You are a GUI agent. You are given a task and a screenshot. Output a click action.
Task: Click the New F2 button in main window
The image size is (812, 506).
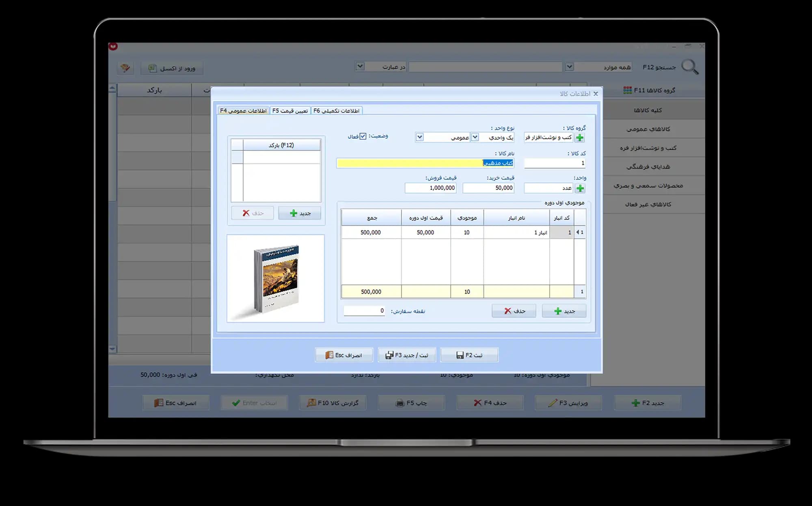tap(648, 403)
